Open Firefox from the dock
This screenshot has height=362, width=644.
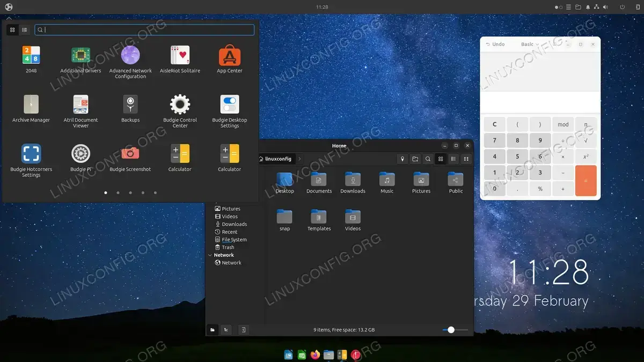[x=315, y=354]
